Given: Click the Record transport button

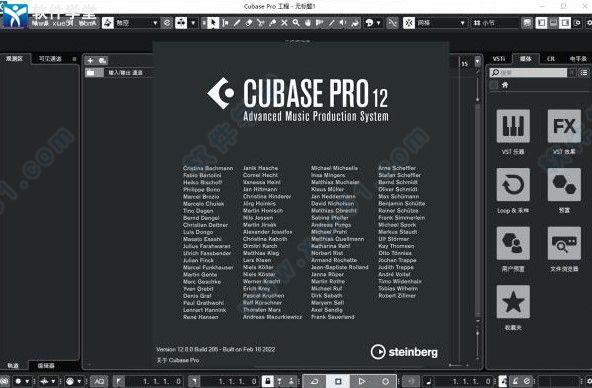Looking at the screenshot, I should [x=385, y=381].
